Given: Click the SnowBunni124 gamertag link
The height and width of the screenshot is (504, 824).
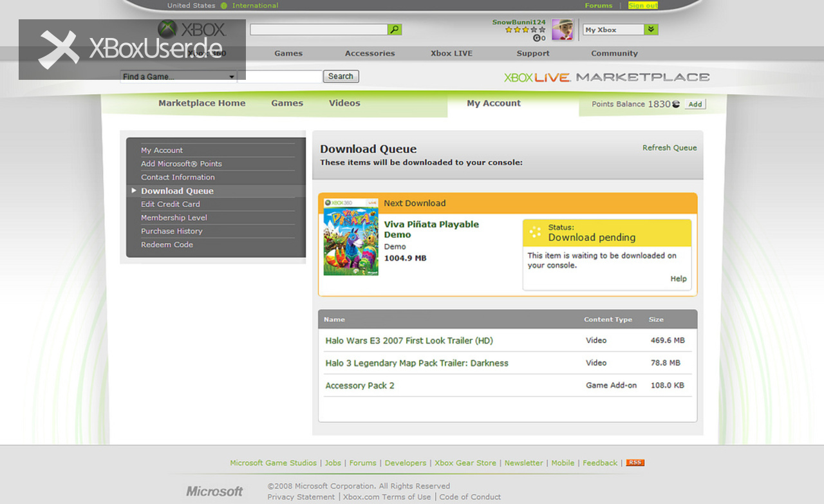Looking at the screenshot, I should click(x=519, y=23).
